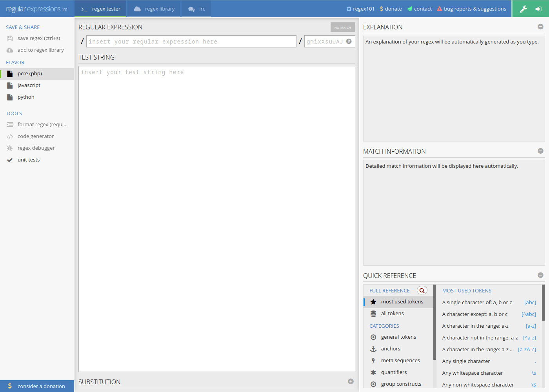The height and width of the screenshot is (392, 549).
Task: Click the save regex icon
Action: pos(11,38)
